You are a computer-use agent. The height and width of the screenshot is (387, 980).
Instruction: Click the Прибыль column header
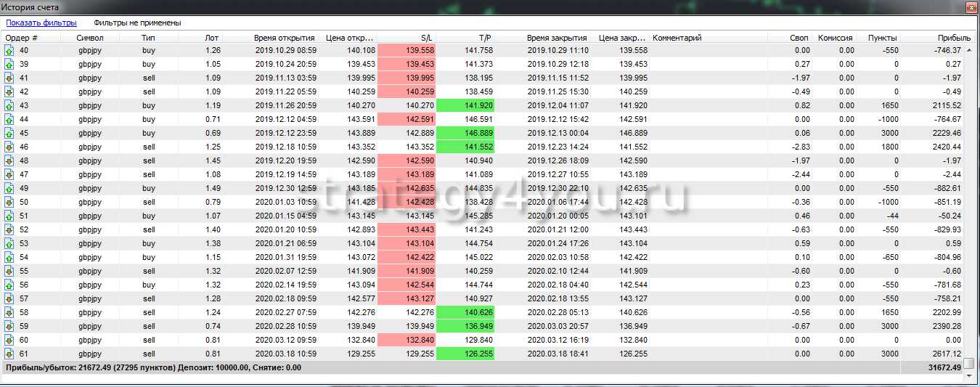[953, 38]
